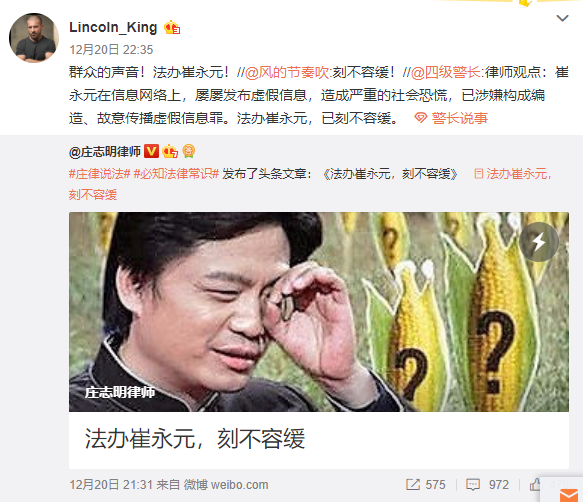Open Lincoln_King profile avatar photo
Viewport: 583px width, 502px height.
pyautogui.click(x=34, y=38)
